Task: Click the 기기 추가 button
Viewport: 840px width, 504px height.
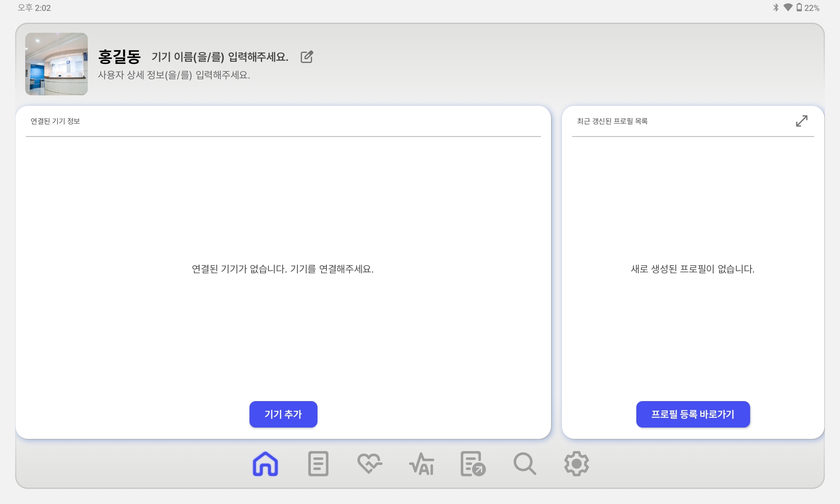Action: (283, 414)
